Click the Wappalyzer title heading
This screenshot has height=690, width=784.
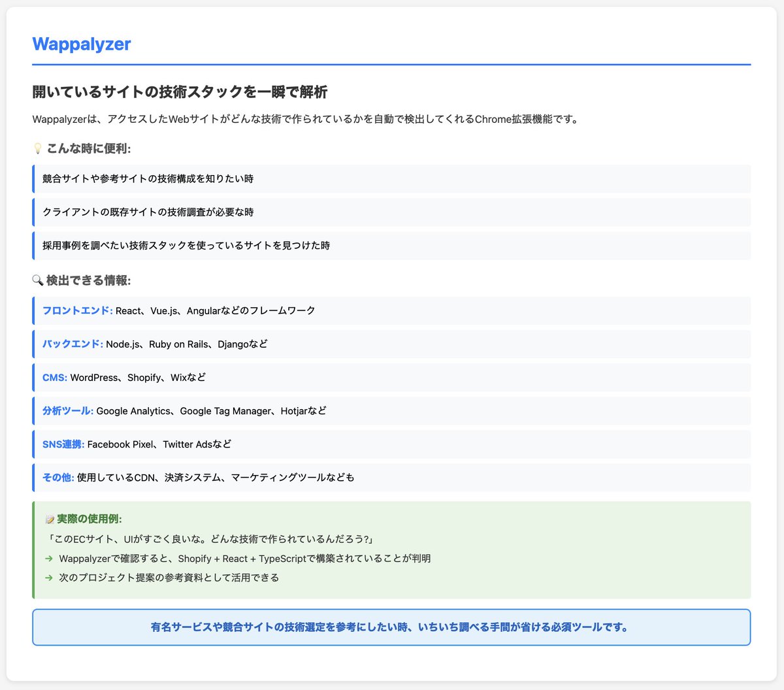click(x=82, y=44)
